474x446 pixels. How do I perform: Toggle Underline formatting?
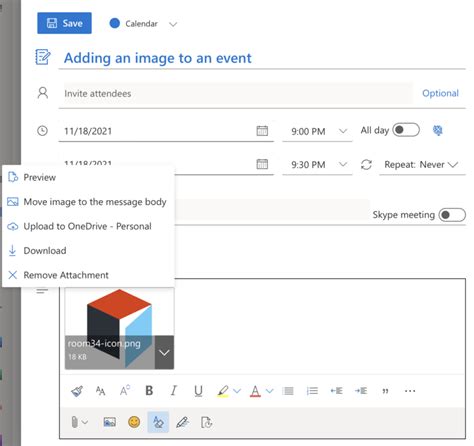198,391
